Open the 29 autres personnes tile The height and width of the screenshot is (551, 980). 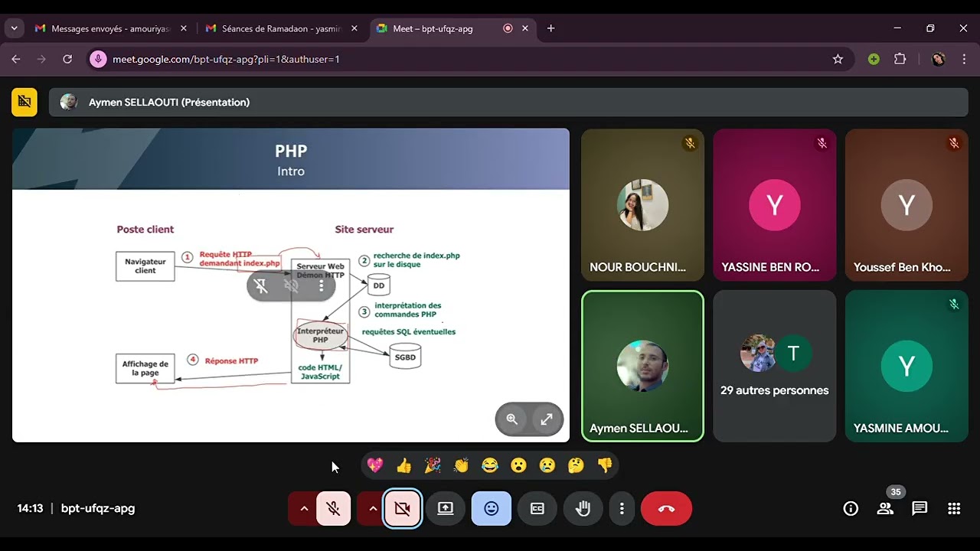click(x=775, y=366)
